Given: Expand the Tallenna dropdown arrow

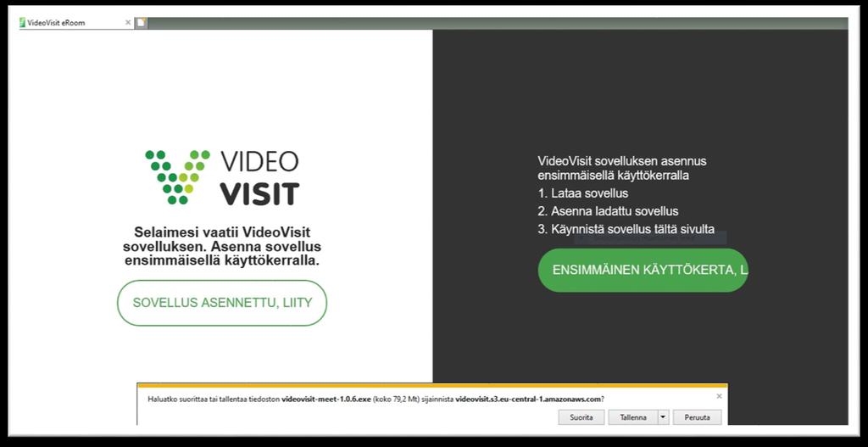Looking at the screenshot, I should pyautogui.click(x=663, y=417).
